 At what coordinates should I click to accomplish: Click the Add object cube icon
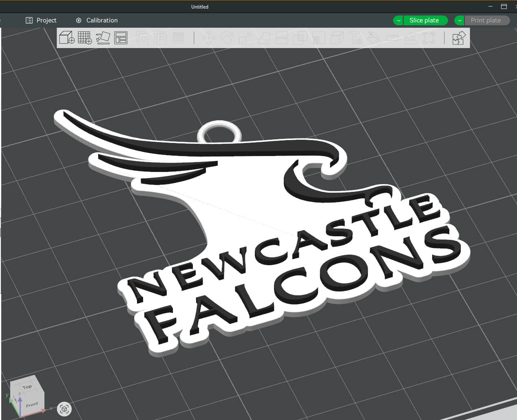pyautogui.click(x=67, y=38)
